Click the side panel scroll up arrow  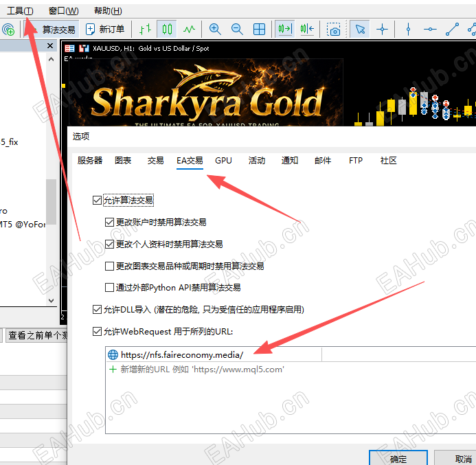[51, 60]
